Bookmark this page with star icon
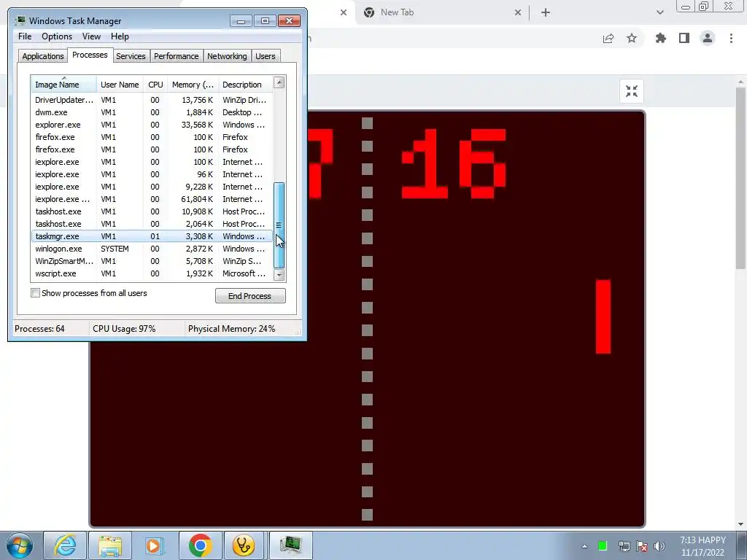This screenshot has width=747, height=560. [632, 38]
